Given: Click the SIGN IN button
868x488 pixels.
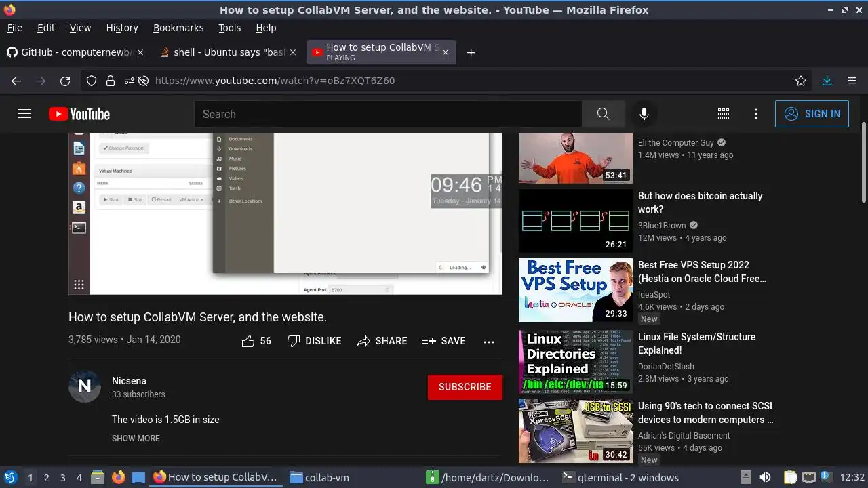Looking at the screenshot, I should pyautogui.click(x=812, y=114).
